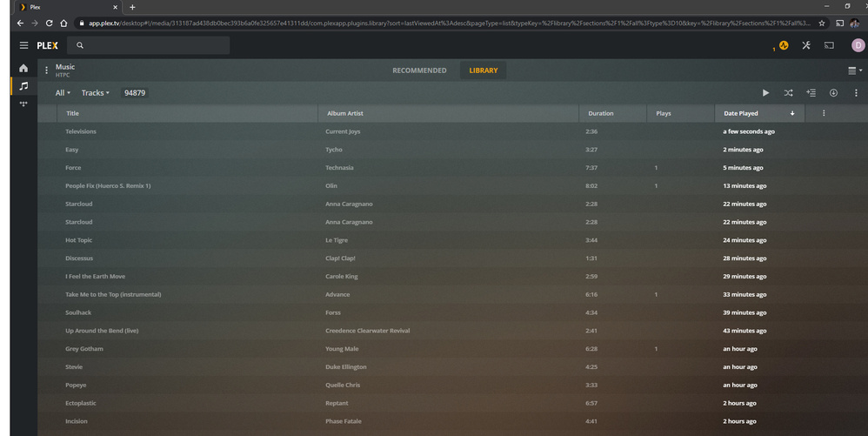
Task: Select the track Stevie
Action: point(74,366)
